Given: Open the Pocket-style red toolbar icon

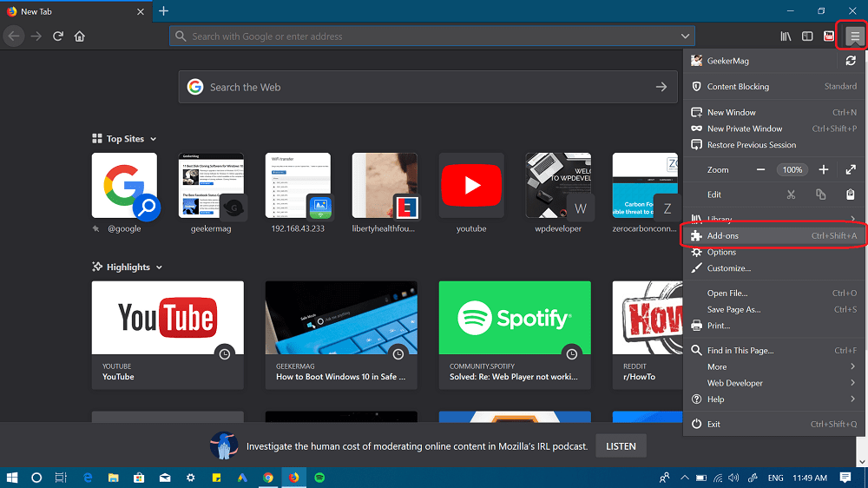Looking at the screenshot, I should (x=829, y=36).
